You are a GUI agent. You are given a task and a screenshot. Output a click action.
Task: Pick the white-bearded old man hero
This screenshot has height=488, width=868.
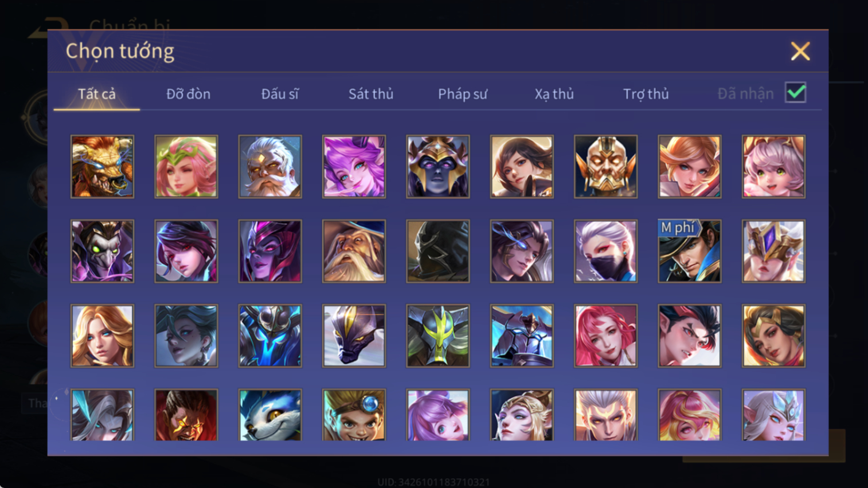tap(270, 167)
